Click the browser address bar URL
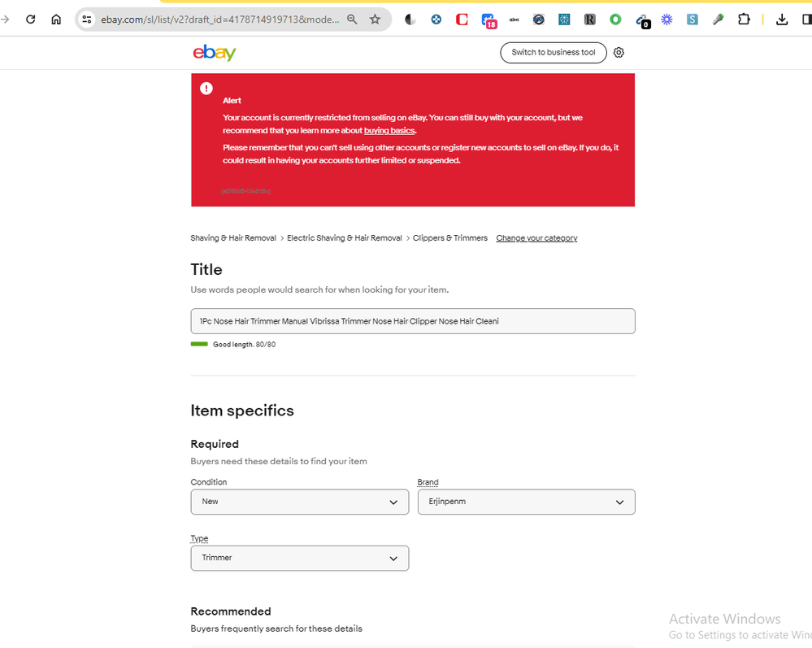812x648 pixels. point(219,20)
